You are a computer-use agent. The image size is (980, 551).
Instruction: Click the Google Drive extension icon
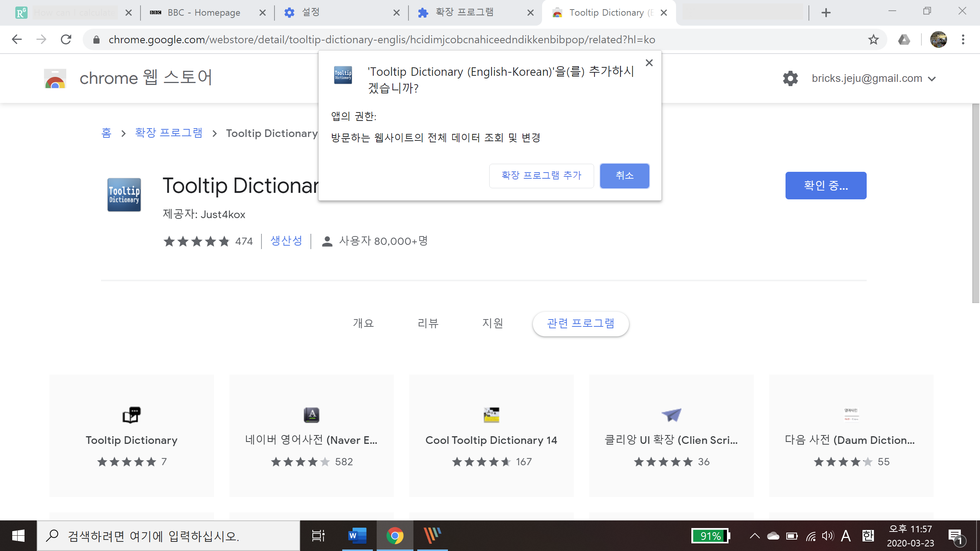(x=904, y=39)
